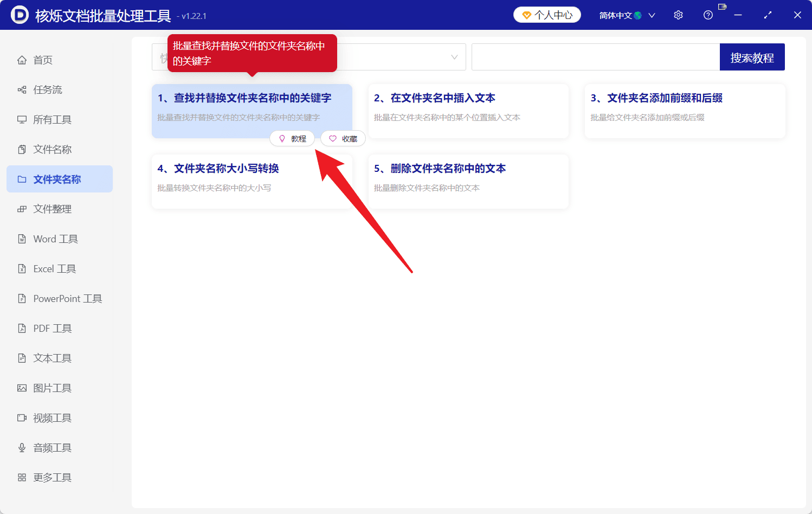Screen dimensions: 812x514
Task: Open 图片工具 category
Action: coord(60,388)
